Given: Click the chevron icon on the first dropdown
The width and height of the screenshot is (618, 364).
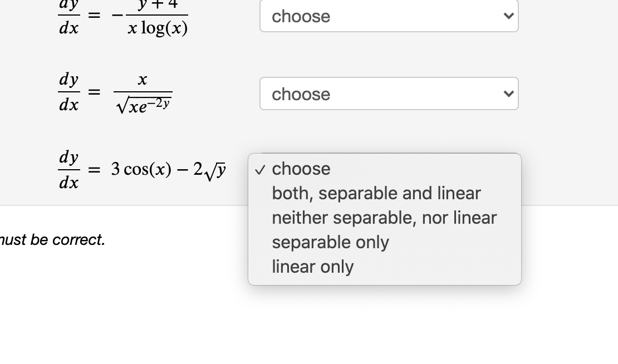Looking at the screenshot, I should [x=508, y=16].
